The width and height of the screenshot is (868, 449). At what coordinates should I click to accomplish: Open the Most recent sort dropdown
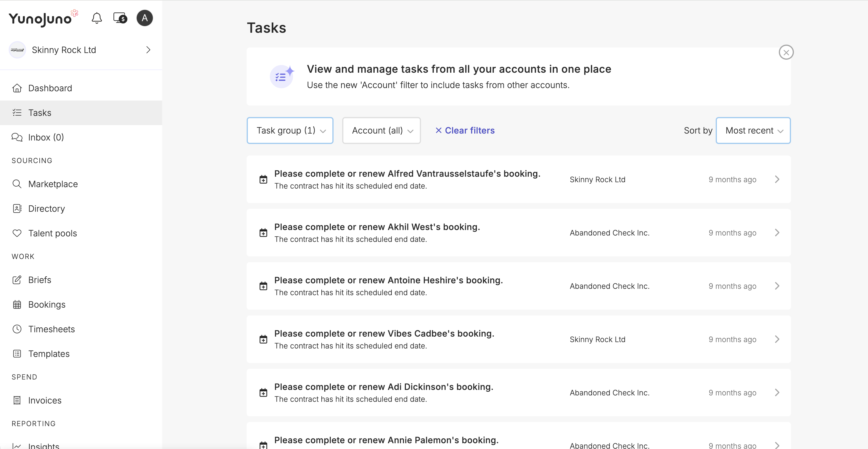click(x=753, y=130)
